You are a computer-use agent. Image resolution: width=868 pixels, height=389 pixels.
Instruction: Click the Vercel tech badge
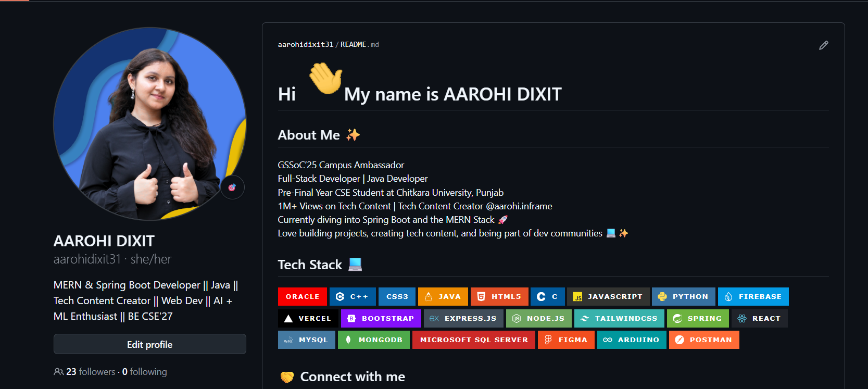point(308,318)
